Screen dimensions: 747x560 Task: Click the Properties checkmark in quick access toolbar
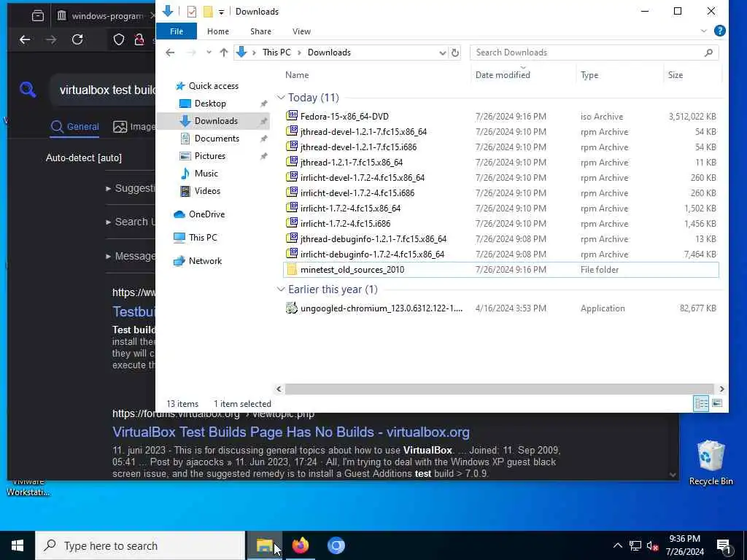coord(192,12)
